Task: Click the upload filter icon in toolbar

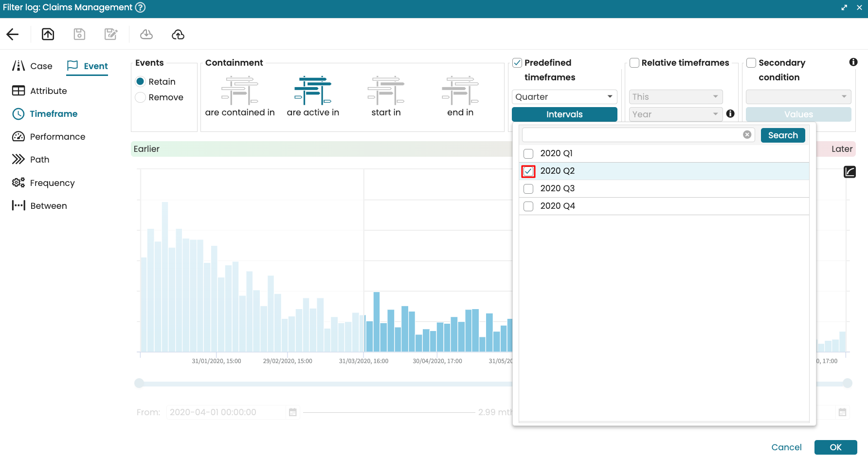Action: point(48,34)
